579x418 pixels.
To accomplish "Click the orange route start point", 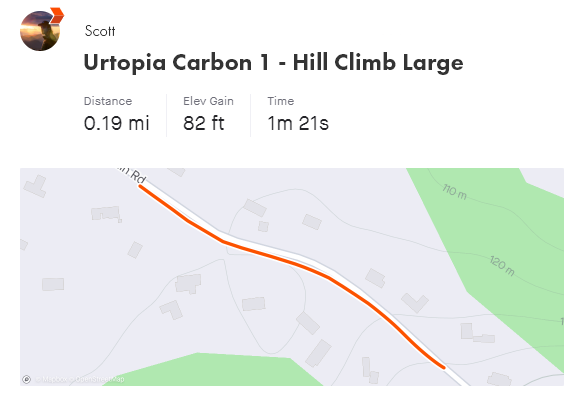I will [x=140, y=186].
